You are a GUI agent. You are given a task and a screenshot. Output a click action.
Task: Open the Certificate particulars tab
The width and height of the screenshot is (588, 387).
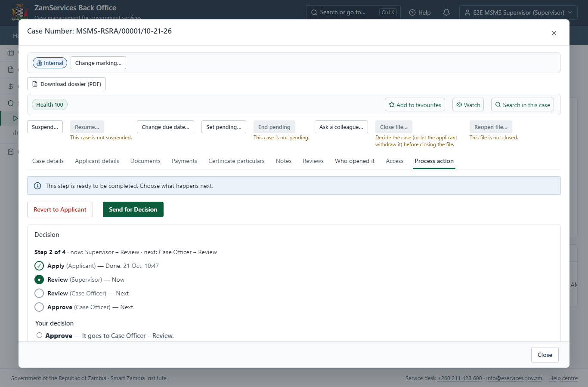tap(236, 161)
